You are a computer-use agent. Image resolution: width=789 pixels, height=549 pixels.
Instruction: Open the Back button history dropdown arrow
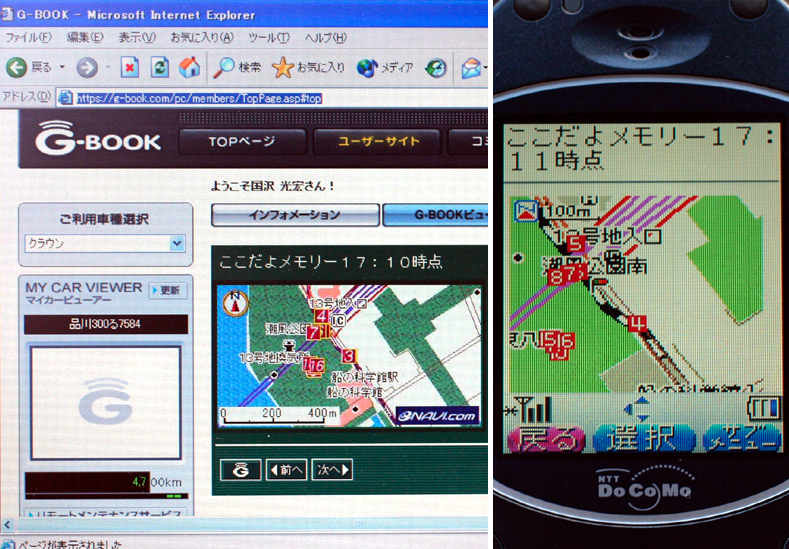click(62, 67)
